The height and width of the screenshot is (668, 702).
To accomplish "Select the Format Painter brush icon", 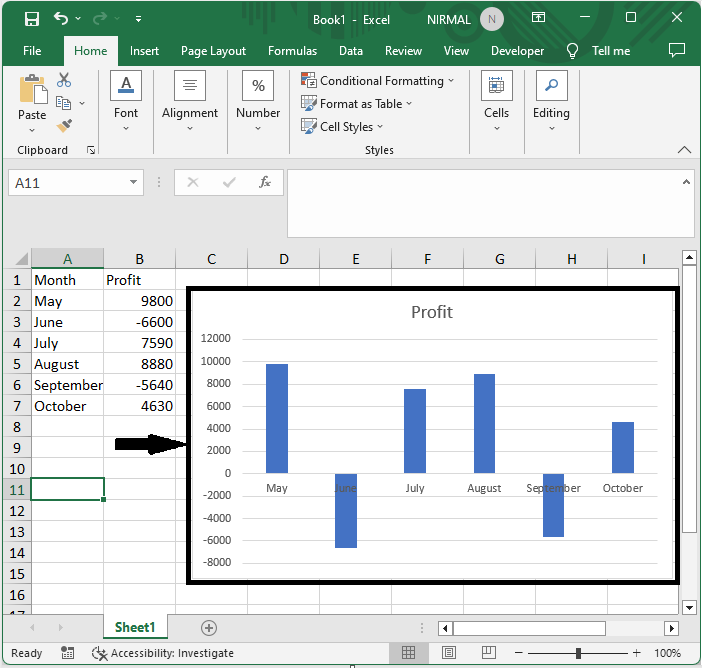I will pos(64,125).
